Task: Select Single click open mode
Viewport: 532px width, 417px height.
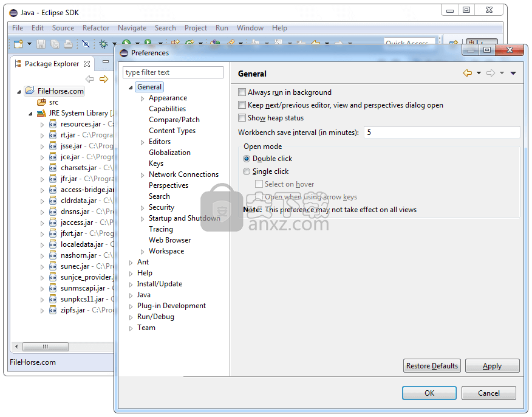Action: pyautogui.click(x=247, y=171)
